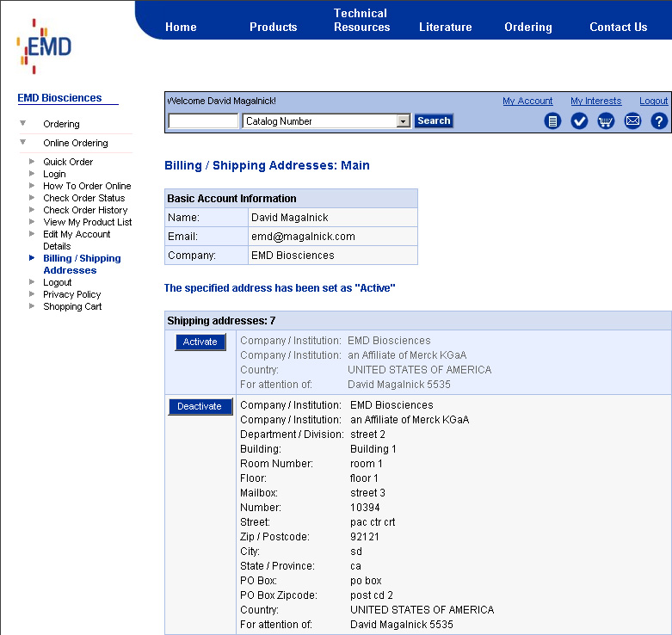Viewport: 672px width, 635px height.
Task: Click the zip code value 92121
Action: point(365,537)
